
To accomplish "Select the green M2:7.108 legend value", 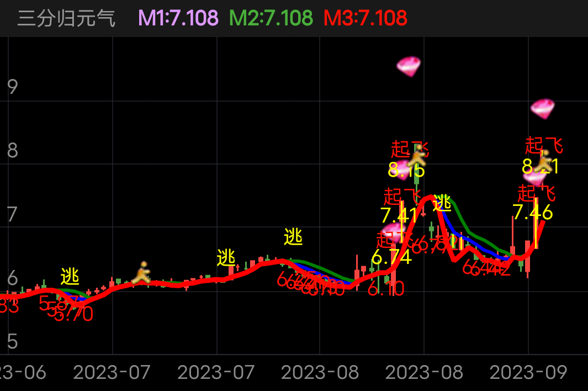I will (271, 18).
